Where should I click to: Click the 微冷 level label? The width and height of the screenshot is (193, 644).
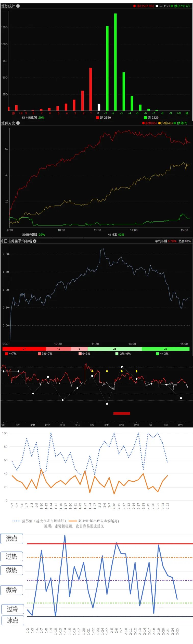coord(12,590)
